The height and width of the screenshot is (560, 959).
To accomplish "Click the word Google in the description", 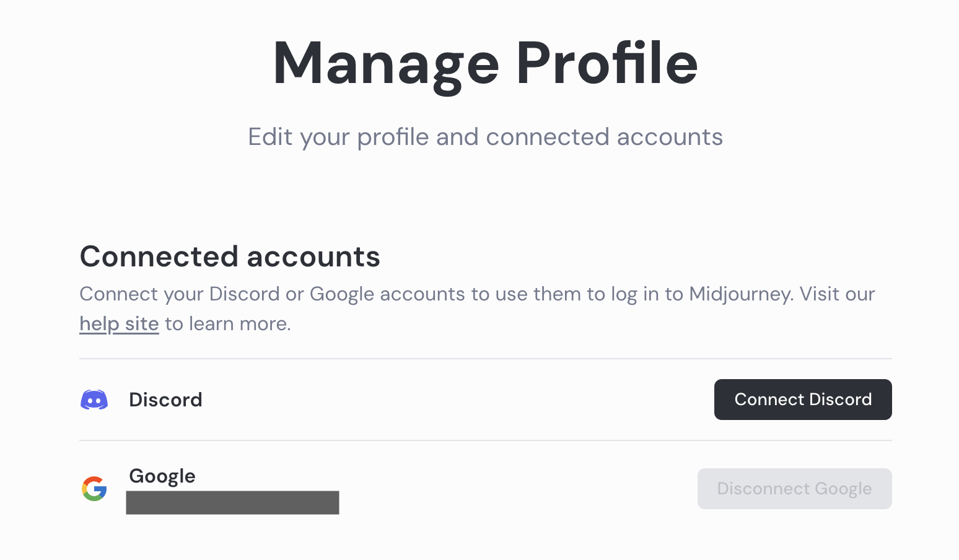I will (342, 294).
